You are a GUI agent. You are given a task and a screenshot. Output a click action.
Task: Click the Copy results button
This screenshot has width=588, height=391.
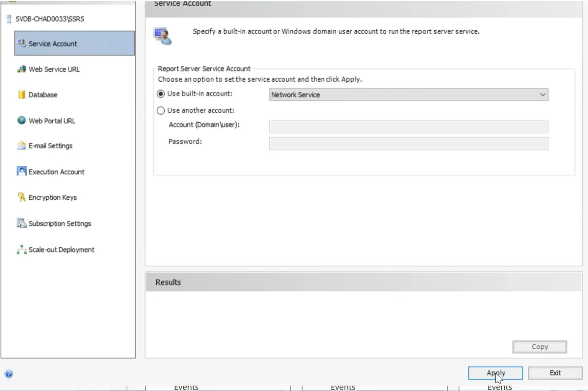(x=540, y=346)
